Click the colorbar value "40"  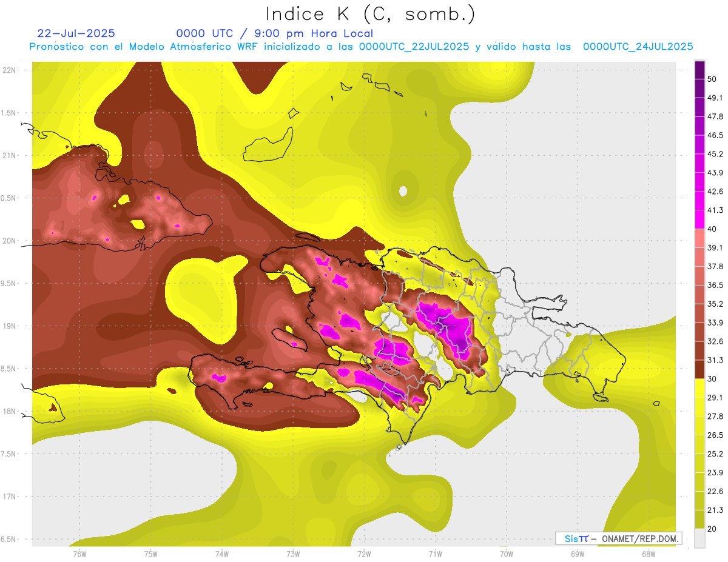tap(713, 229)
